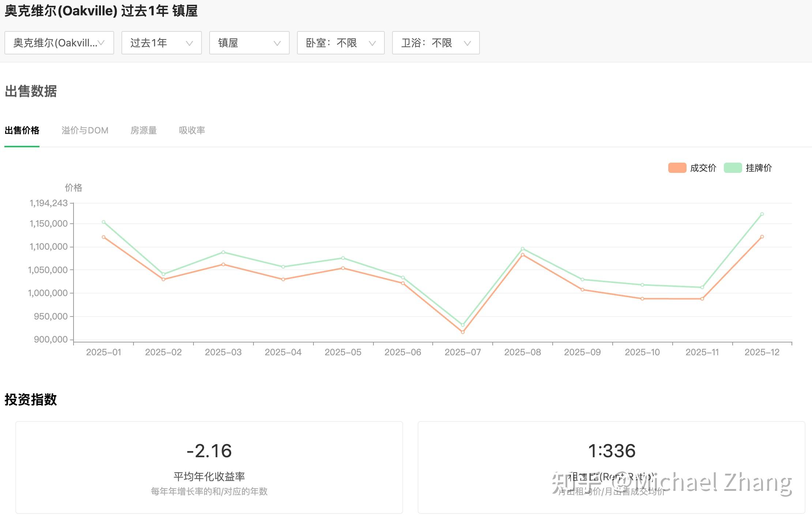Select the 出售价格 tab

point(22,130)
